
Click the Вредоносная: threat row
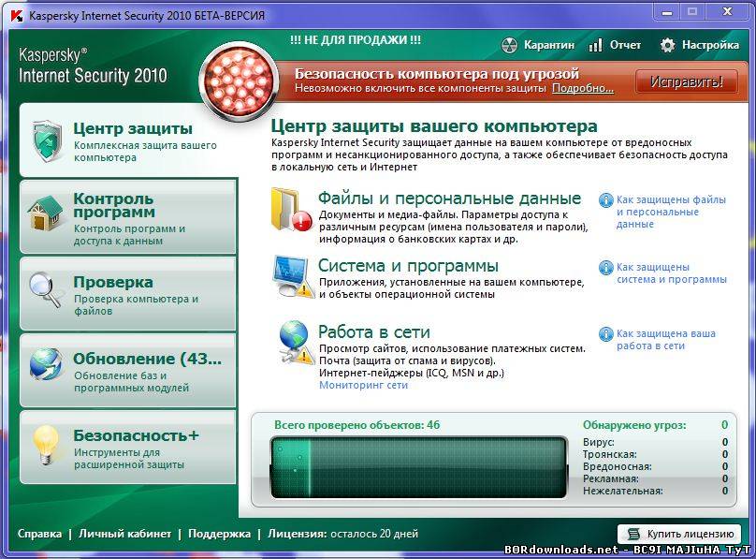[x=655, y=466]
